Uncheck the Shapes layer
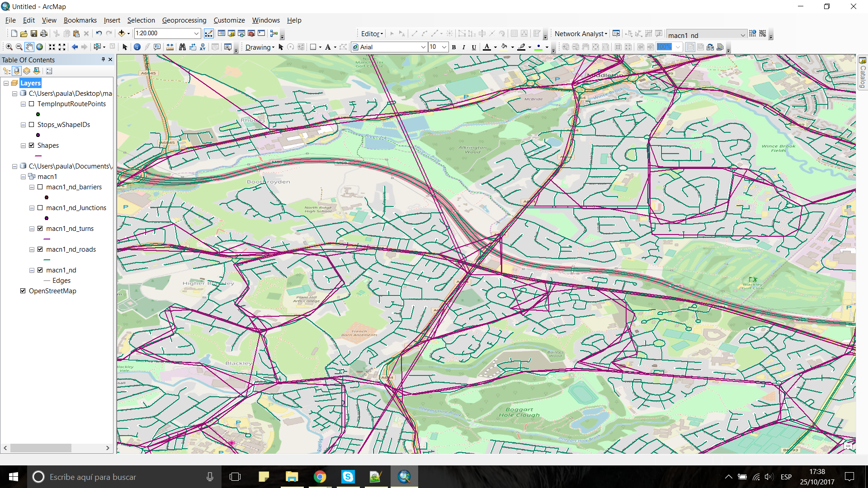Screen dimensions: 868x488 point(32,145)
